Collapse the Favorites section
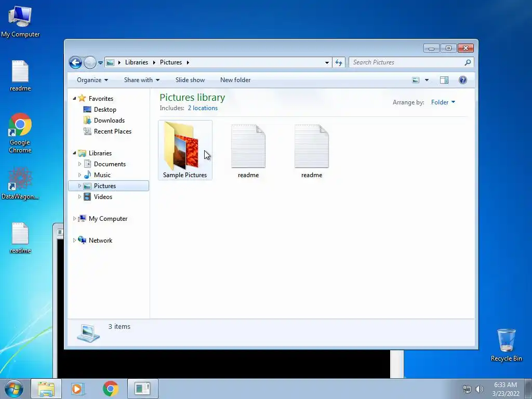This screenshot has width=532, height=399. click(x=74, y=99)
